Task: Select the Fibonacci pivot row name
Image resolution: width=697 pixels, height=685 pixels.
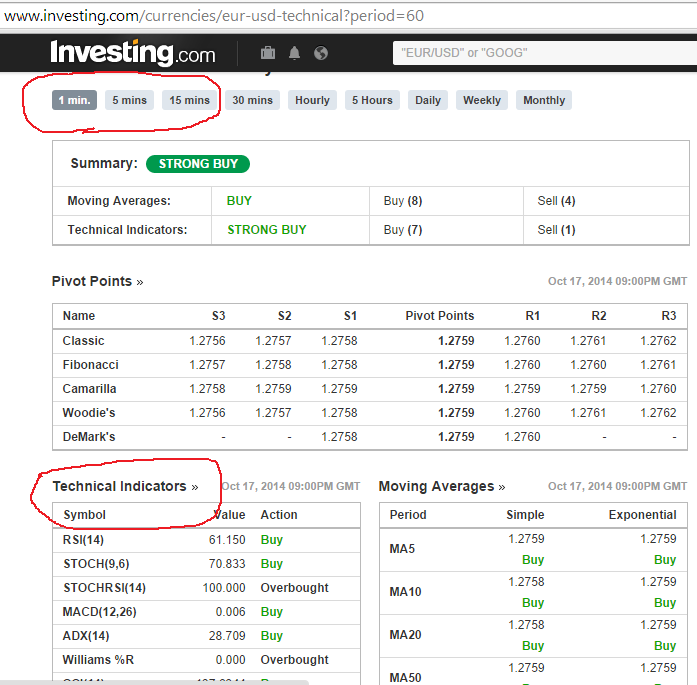Action: [x=91, y=365]
